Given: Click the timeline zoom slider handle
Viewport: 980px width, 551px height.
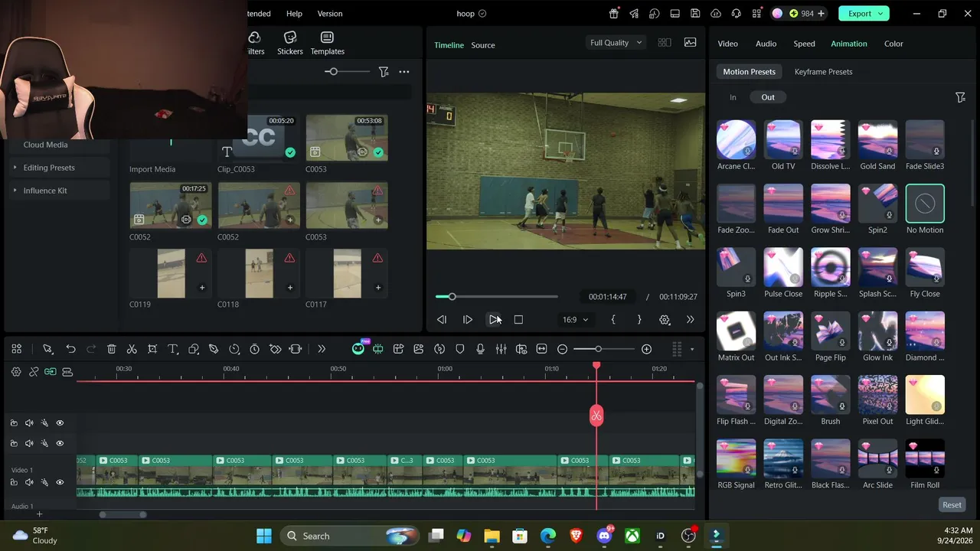Looking at the screenshot, I should (x=598, y=349).
